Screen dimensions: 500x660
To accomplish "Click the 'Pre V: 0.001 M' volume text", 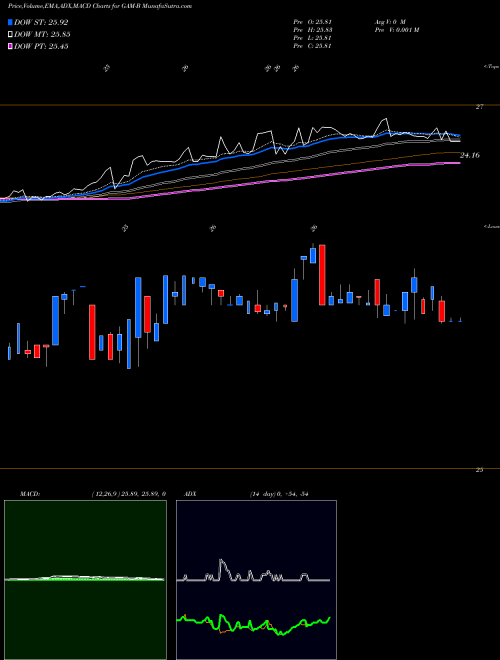I will (x=396, y=30).
